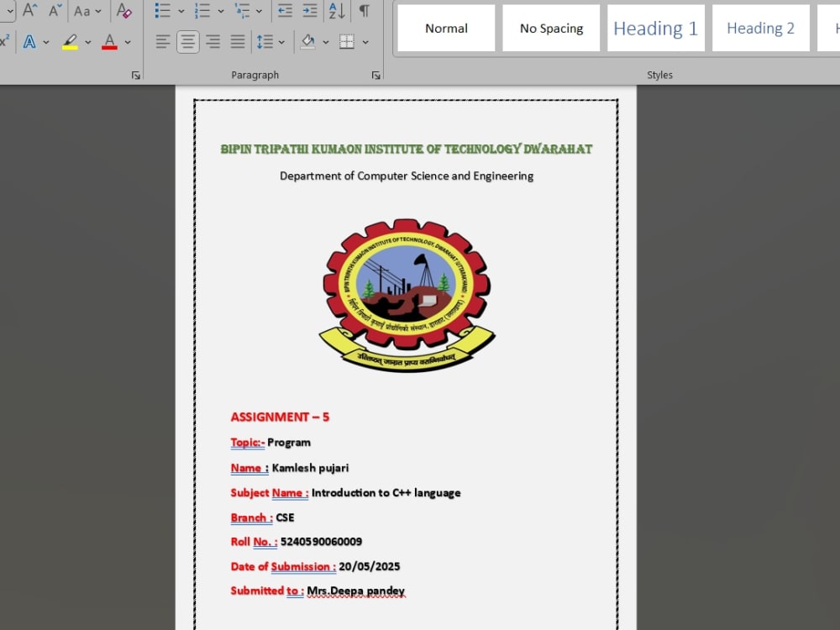The image size is (840, 630).
Task: Click the Branch CSE line
Action: (x=262, y=517)
